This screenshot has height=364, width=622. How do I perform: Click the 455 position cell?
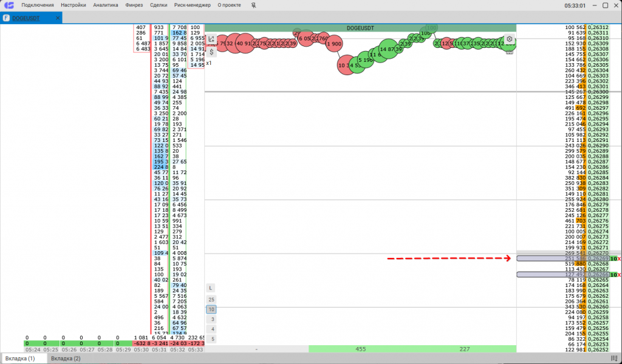point(361,349)
